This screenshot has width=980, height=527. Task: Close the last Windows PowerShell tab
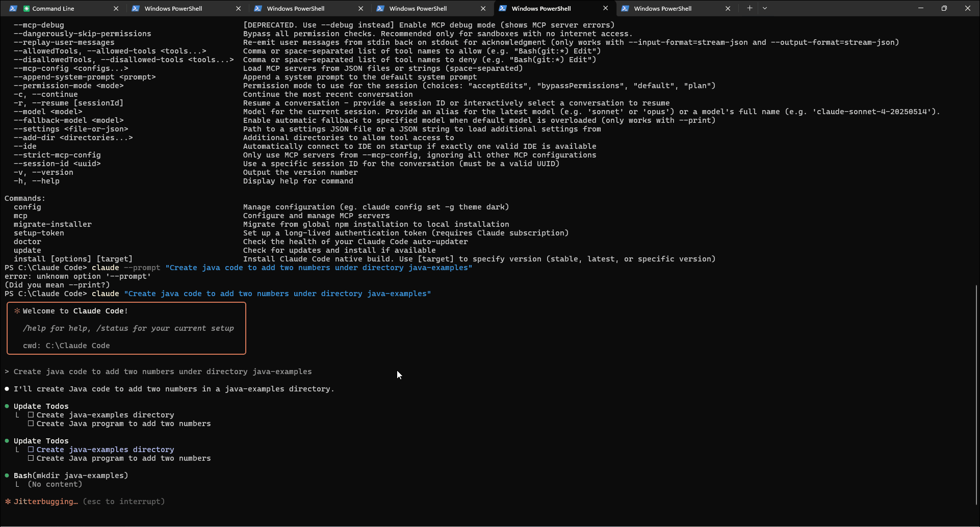point(728,8)
